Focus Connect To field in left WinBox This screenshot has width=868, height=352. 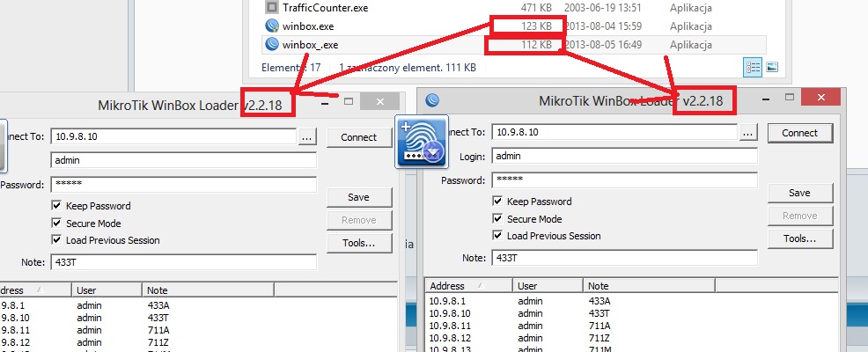point(173,136)
